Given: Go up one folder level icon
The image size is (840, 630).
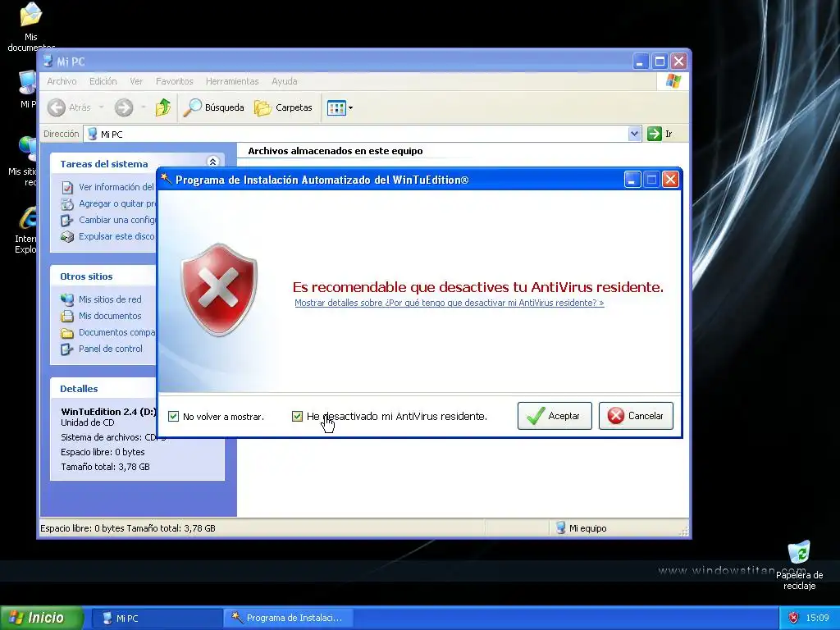Looking at the screenshot, I should 163,107.
